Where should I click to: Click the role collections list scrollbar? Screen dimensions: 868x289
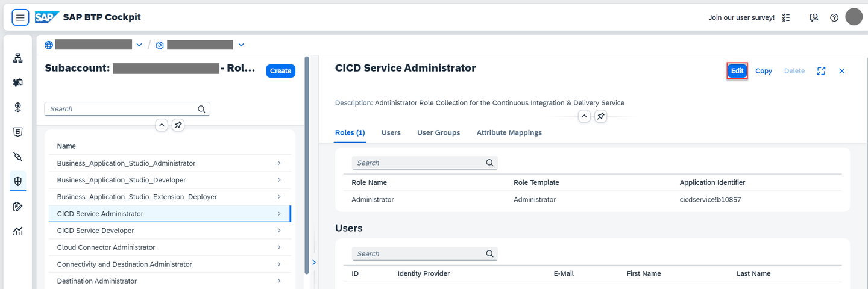click(307, 166)
